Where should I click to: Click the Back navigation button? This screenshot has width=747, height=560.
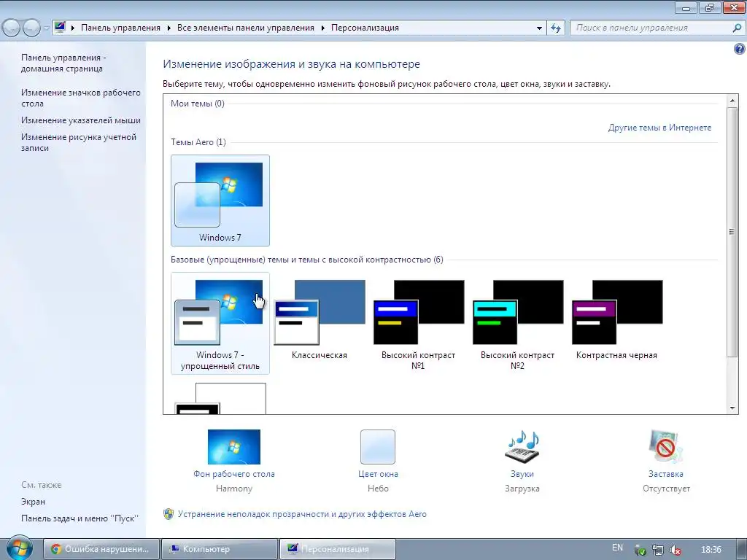(11, 28)
